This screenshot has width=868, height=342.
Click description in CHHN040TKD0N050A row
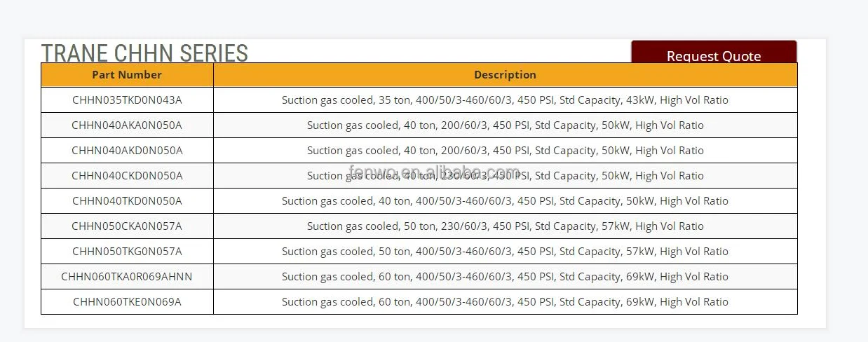coord(505,201)
